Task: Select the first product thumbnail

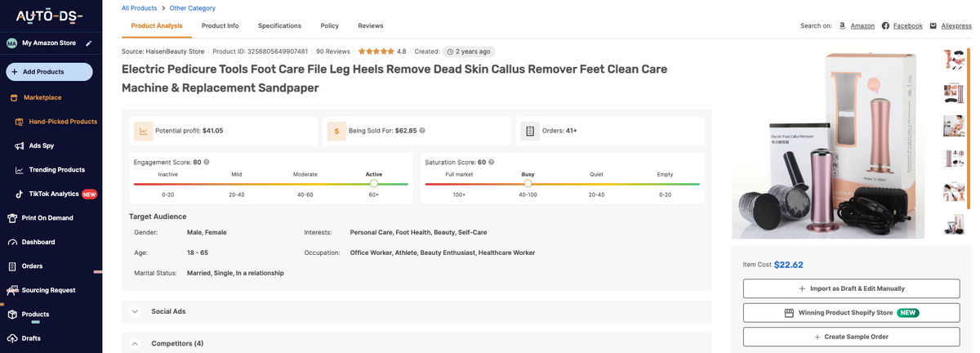Action: click(x=954, y=59)
